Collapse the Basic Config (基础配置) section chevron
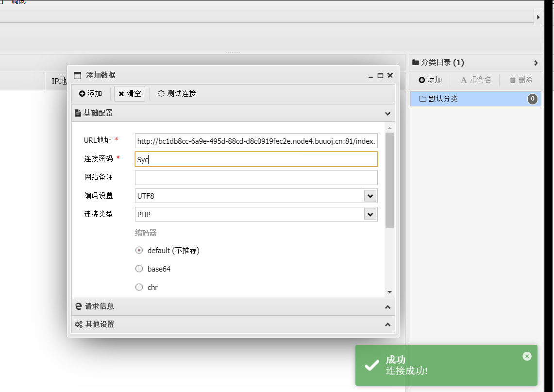 pyautogui.click(x=387, y=114)
